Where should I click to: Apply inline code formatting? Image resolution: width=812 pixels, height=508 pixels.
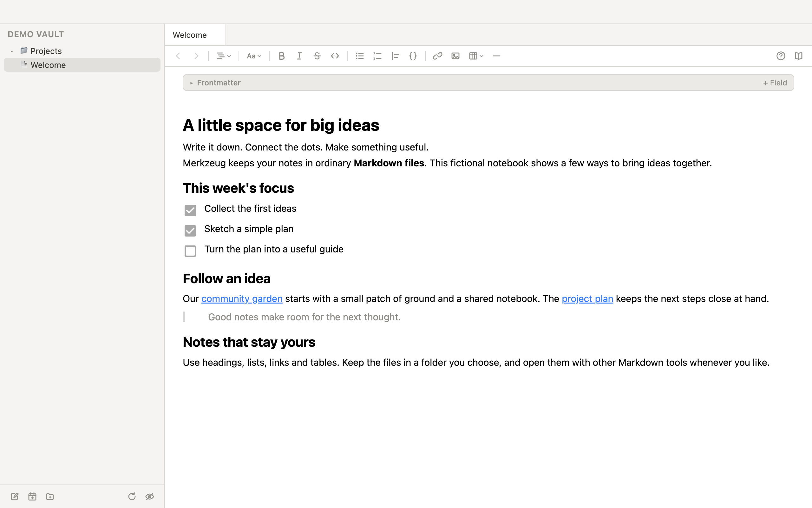point(335,56)
